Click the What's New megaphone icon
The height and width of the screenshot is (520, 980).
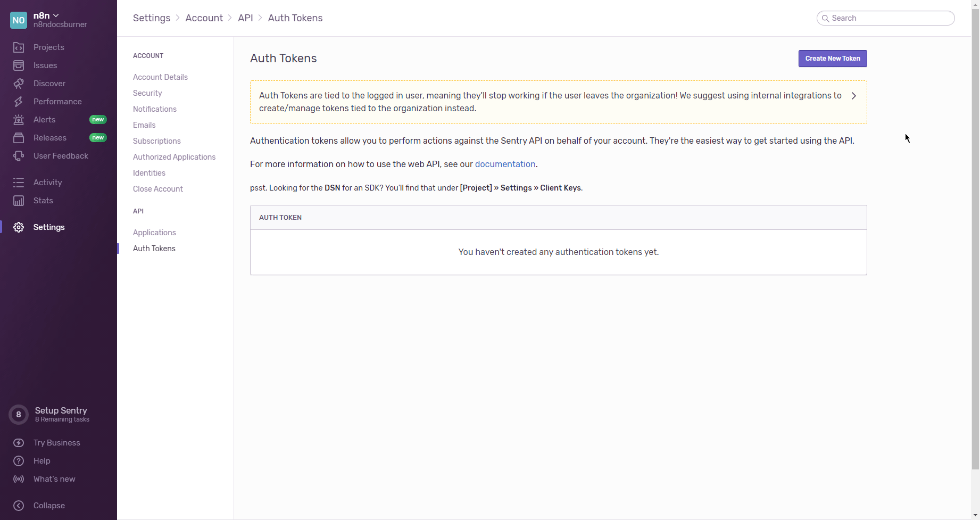(19, 479)
